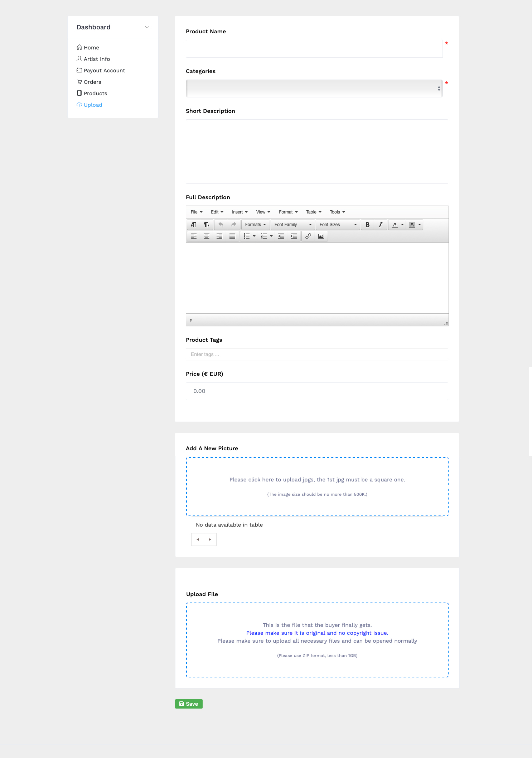
Task: Insert numbered list
Action: tap(264, 236)
